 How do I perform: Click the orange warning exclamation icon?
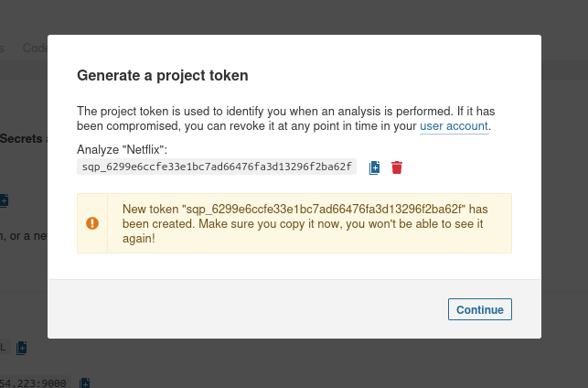[x=92, y=223]
